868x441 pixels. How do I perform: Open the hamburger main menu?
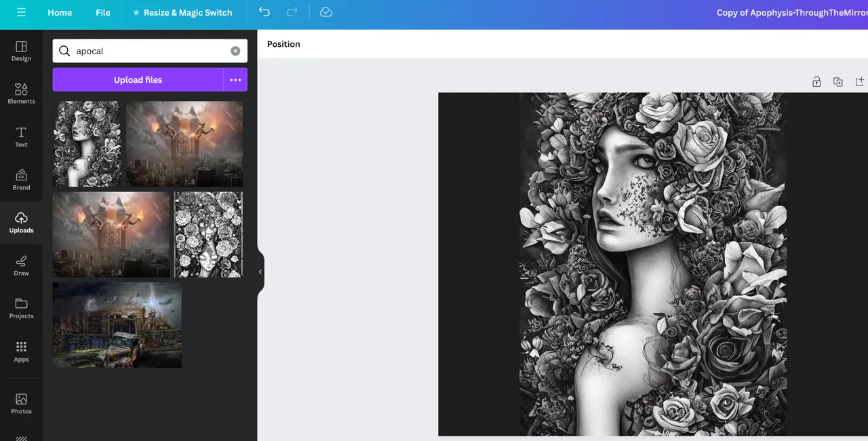[x=21, y=12]
